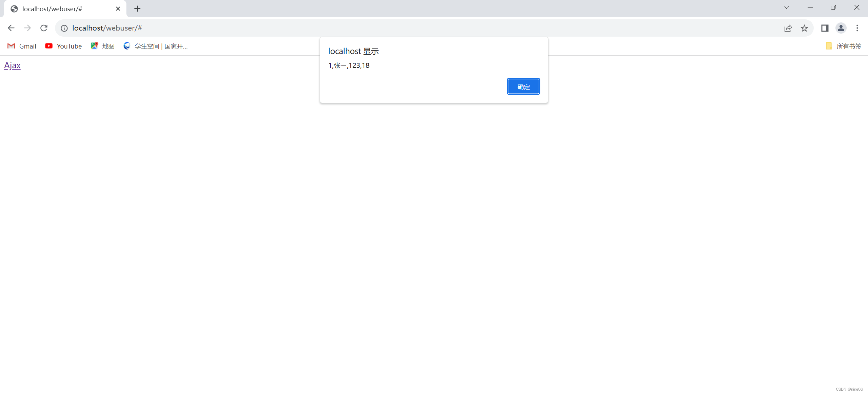Image resolution: width=868 pixels, height=394 pixels.
Task: Open the YouTube bookmark
Action: [63, 46]
